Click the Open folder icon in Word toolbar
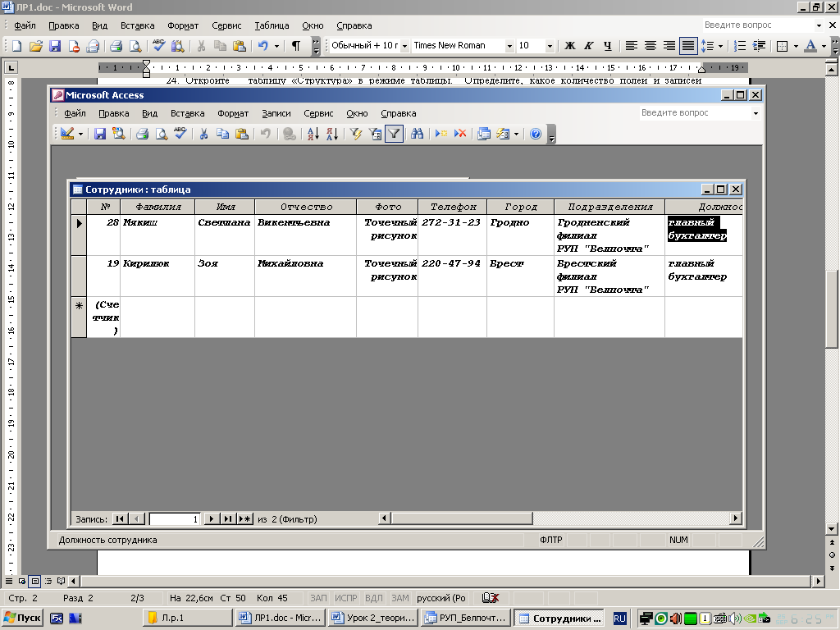 [x=36, y=46]
